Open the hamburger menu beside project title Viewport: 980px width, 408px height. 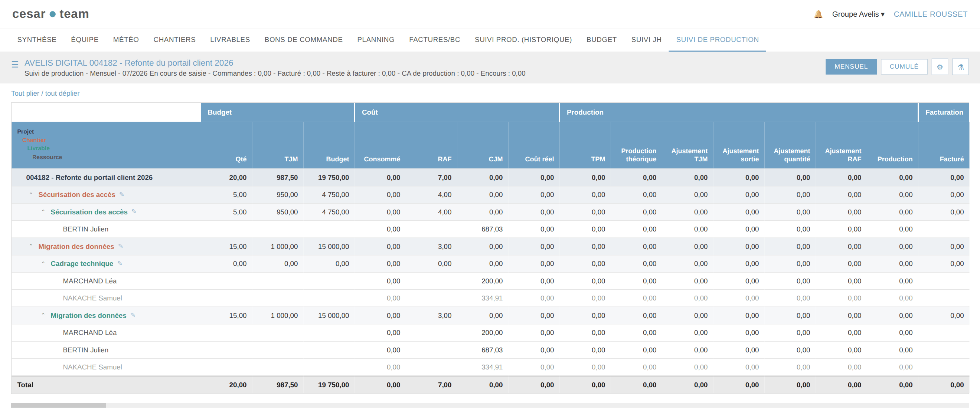[15, 64]
